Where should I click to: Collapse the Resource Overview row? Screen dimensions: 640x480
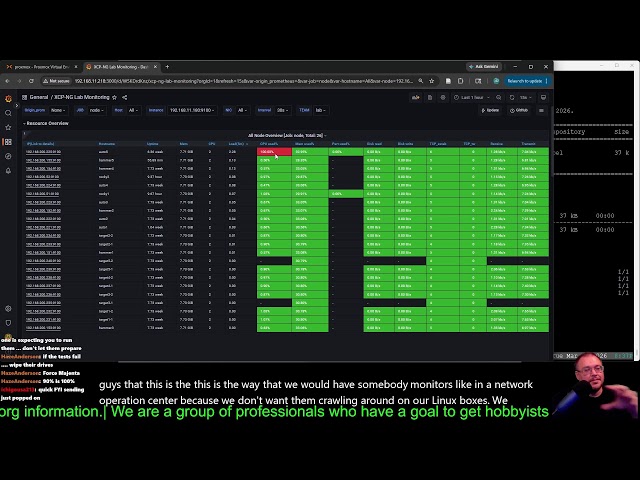tap(46, 123)
